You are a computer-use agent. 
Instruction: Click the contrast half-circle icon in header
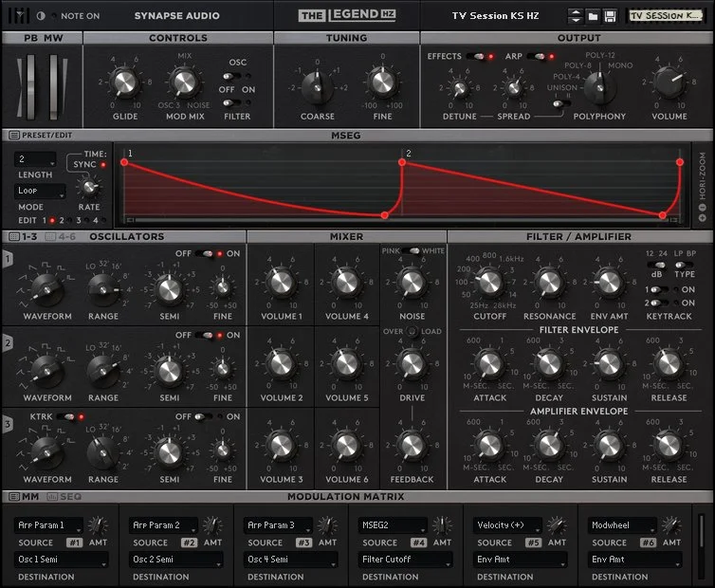click(41, 16)
